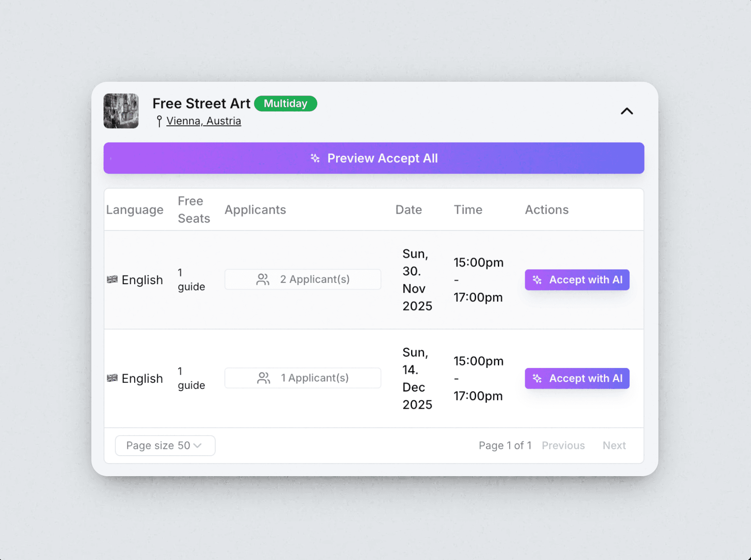Go to the Previous page

click(563, 446)
